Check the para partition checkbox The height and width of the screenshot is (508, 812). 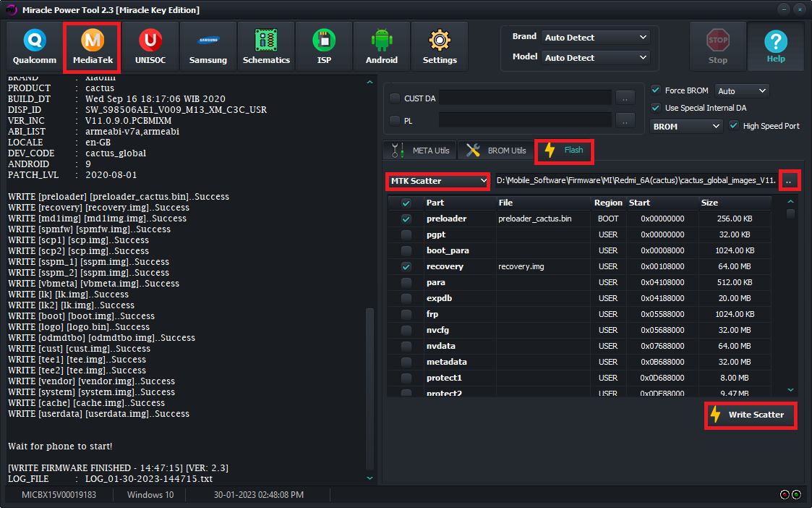[x=406, y=282]
